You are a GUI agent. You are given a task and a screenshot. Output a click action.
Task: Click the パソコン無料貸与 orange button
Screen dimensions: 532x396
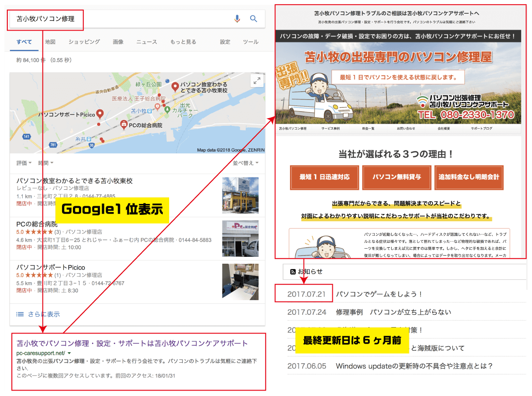coord(397,177)
